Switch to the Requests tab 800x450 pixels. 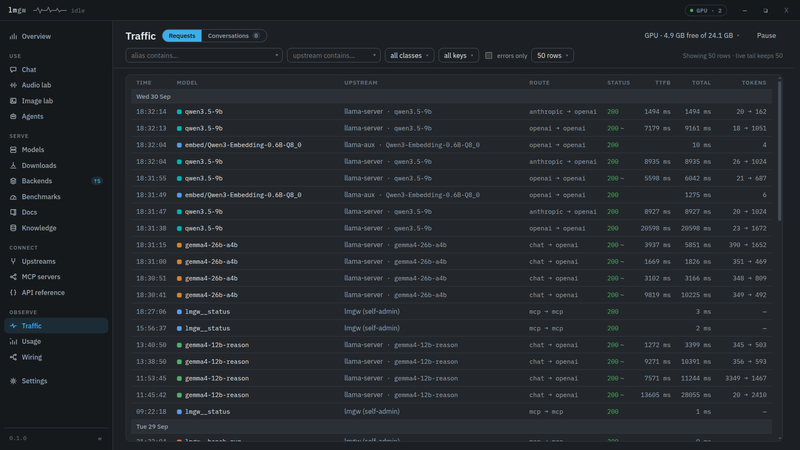[182, 36]
